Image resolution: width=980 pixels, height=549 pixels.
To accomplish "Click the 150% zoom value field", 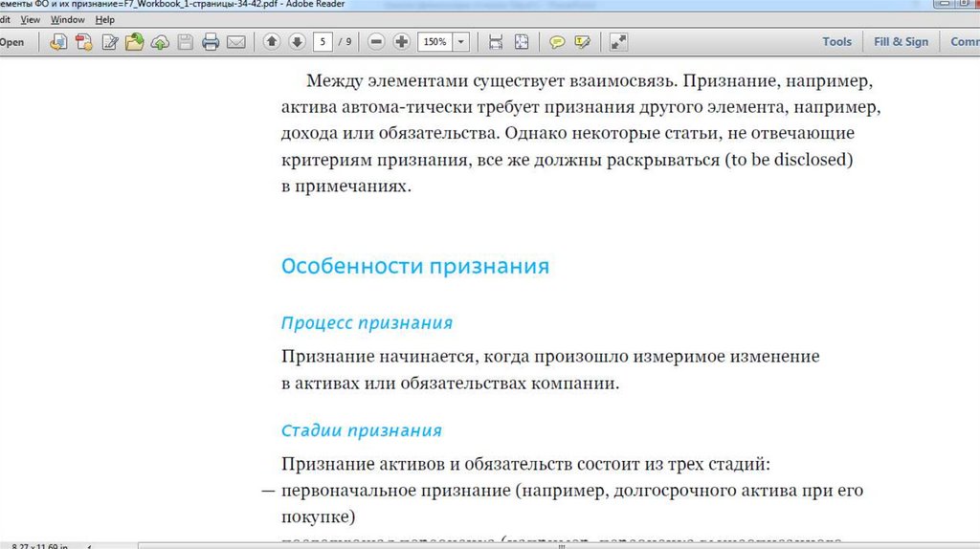I will pyautogui.click(x=434, y=42).
